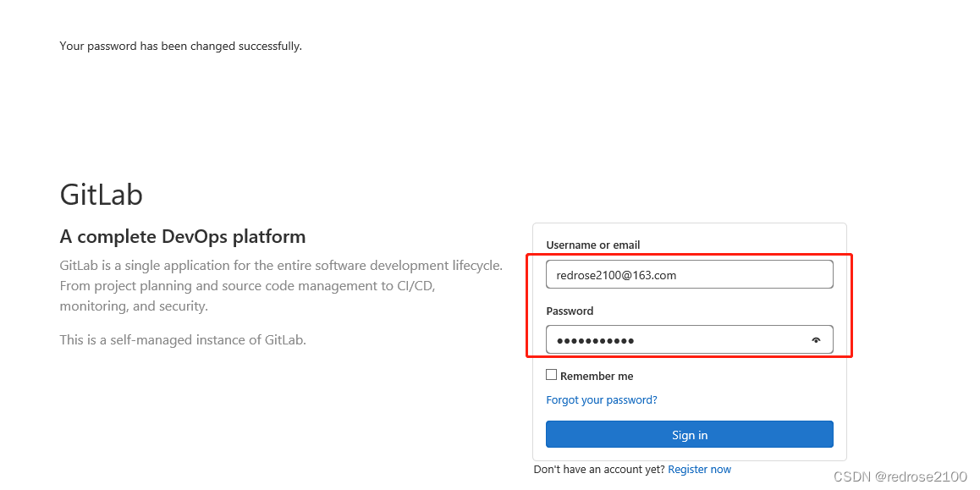Open the Forgot your password page
This screenshot has width=980, height=490.
point(601,399)
